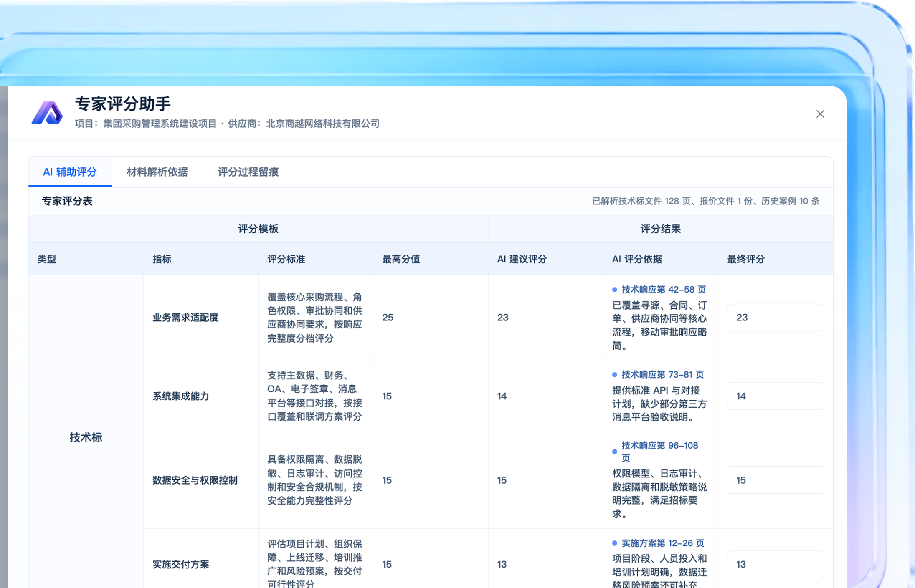Click the 评分结果 group header
This screenshot has height=588, width=915.
pos(660,229)
